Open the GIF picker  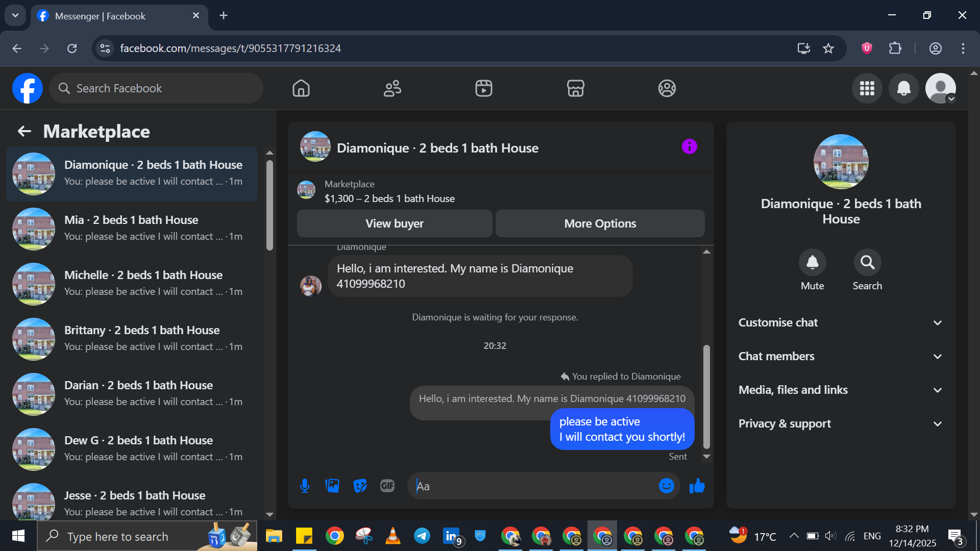tap(387, 486)
